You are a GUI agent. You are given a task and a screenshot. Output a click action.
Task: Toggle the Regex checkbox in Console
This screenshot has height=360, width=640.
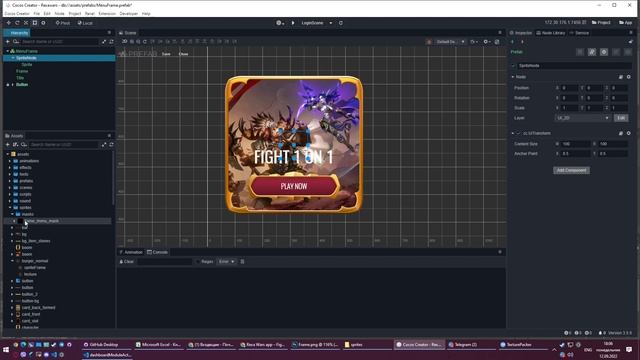[x=198, y=262]
